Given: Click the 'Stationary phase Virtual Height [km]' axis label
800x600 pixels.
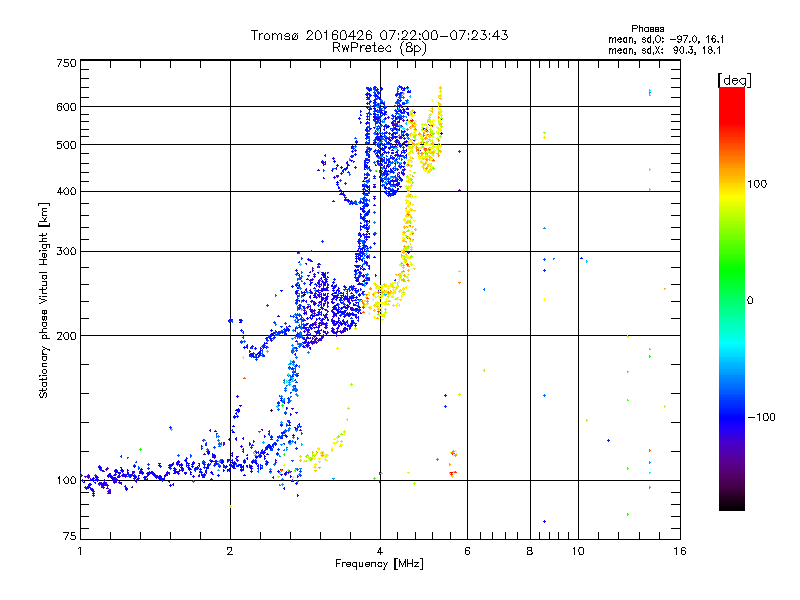Looking at the screenshot, I should point(44,301).
